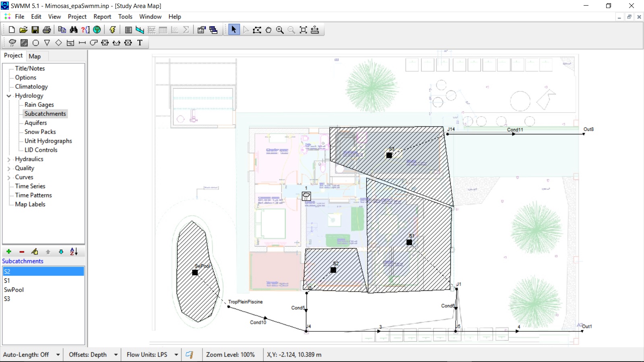
Task: Select SwPool in the subcatchments list
Action: pyautogui.click(x=14, y=290)
